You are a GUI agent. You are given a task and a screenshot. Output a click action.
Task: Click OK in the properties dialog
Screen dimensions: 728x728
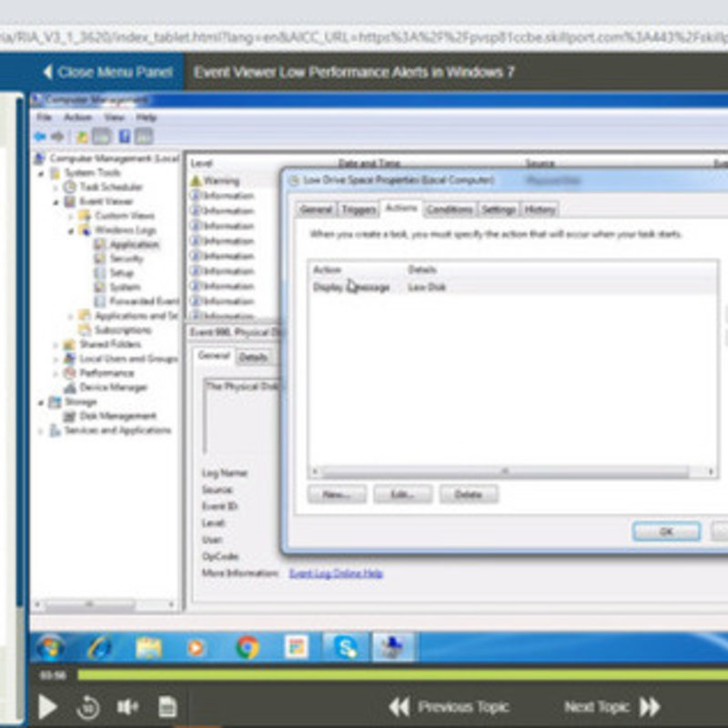(666, 531)
